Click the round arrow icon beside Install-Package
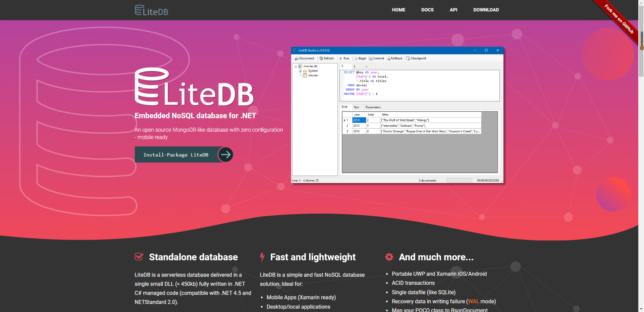The height and width of the screenshot is (312, 644). pyautogui.click(x=225, y=154)
